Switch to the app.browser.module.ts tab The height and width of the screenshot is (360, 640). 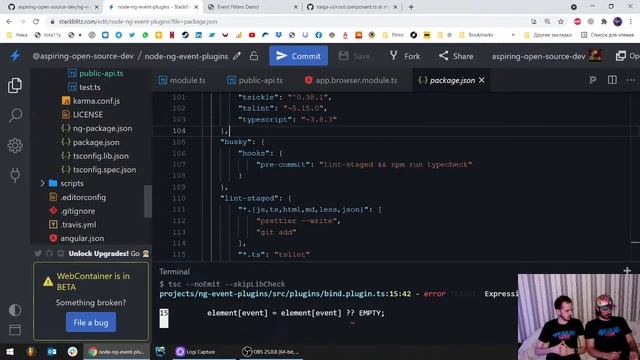(x=351, y=80)
